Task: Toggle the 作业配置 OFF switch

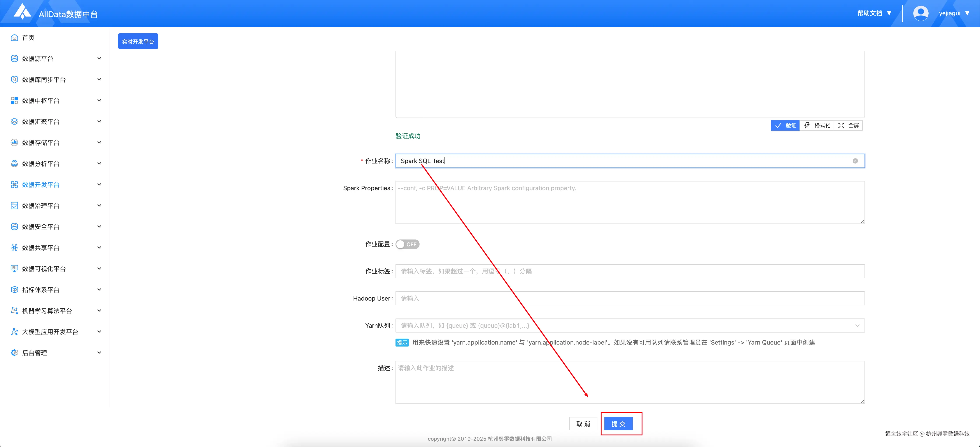Action: click(x=407, y=244)
